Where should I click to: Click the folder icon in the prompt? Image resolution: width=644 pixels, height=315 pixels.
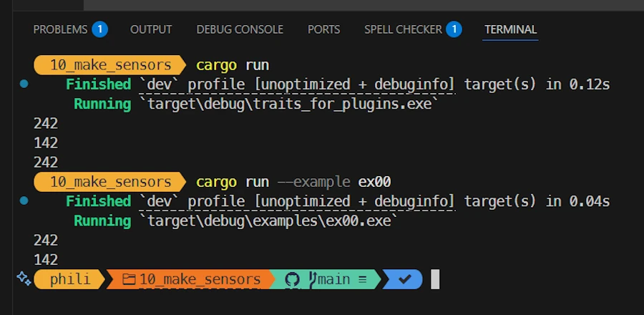[129, 279]
